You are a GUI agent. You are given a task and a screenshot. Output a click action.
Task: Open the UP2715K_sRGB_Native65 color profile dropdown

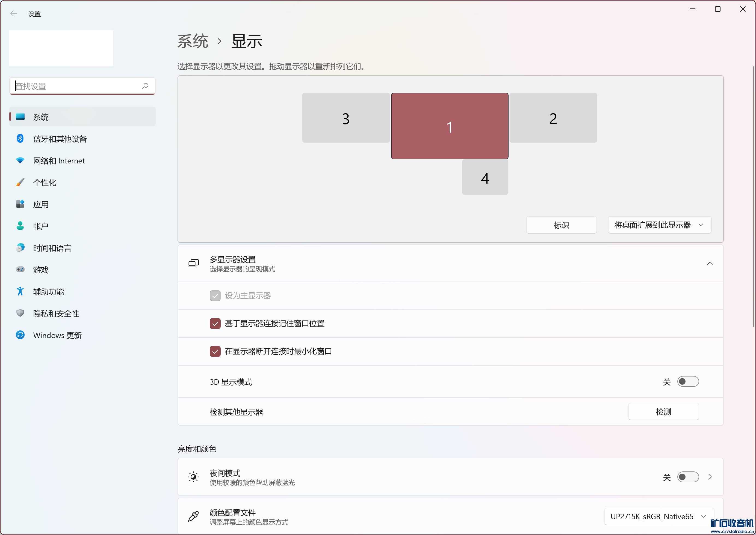pos(658,516)
